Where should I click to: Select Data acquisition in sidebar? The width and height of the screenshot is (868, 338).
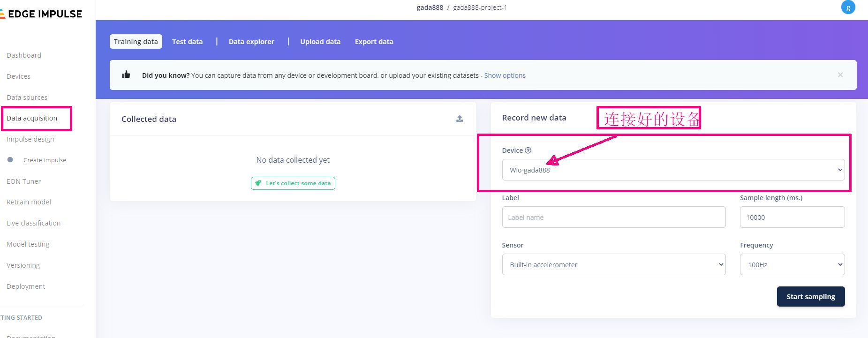pos(32,118)
